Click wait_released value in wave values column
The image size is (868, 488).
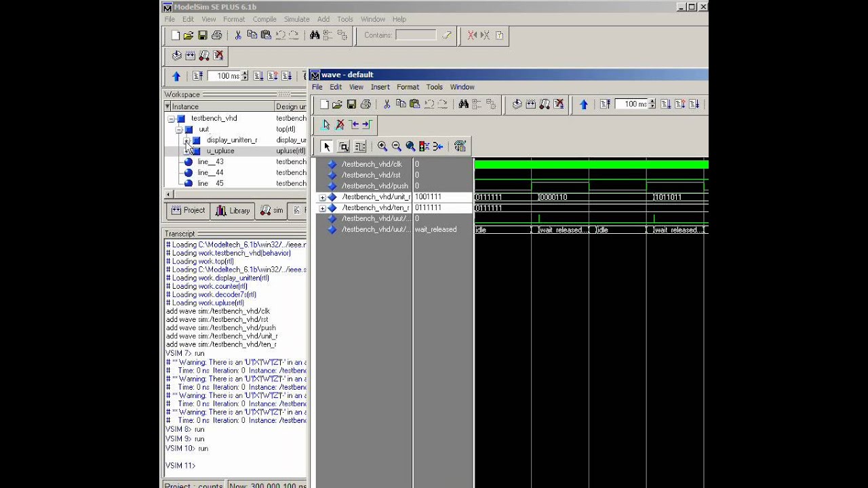pyautogui.click(x=435, y=230)
